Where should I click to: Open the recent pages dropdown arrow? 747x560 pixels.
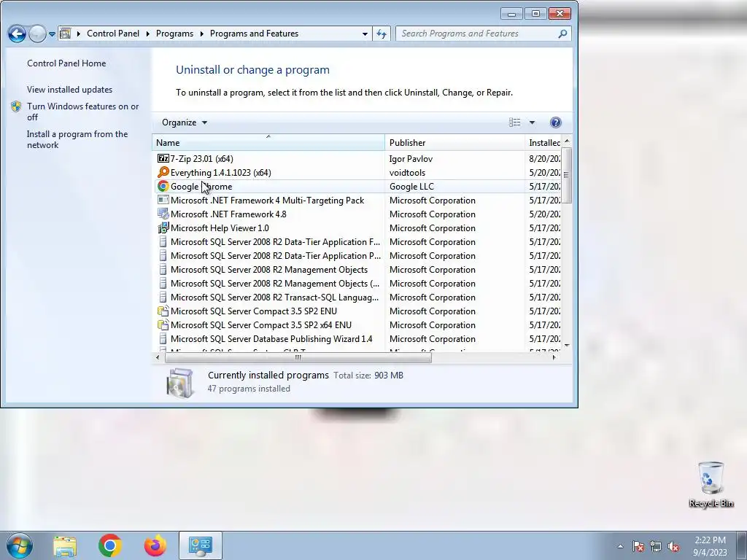tap(52, 34)
